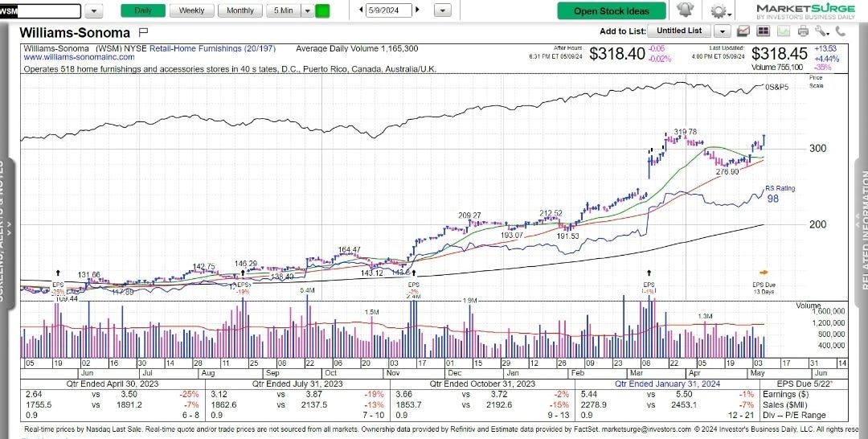Image resolution: width=868 pixels, height=439 pixels.
Task: Open the dropdown next to the date field
Action: [442, 10]
